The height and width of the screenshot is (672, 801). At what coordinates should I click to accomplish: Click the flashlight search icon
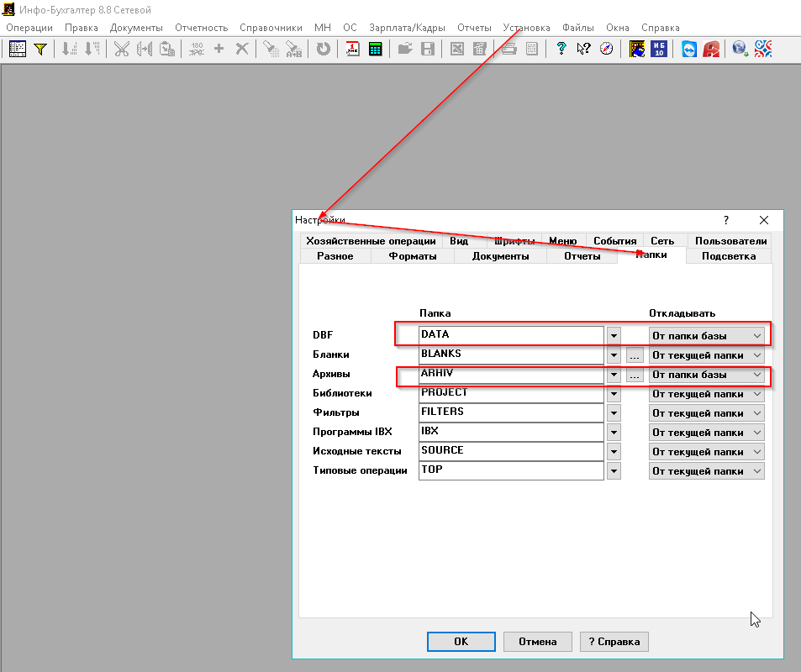click(271, 49)
